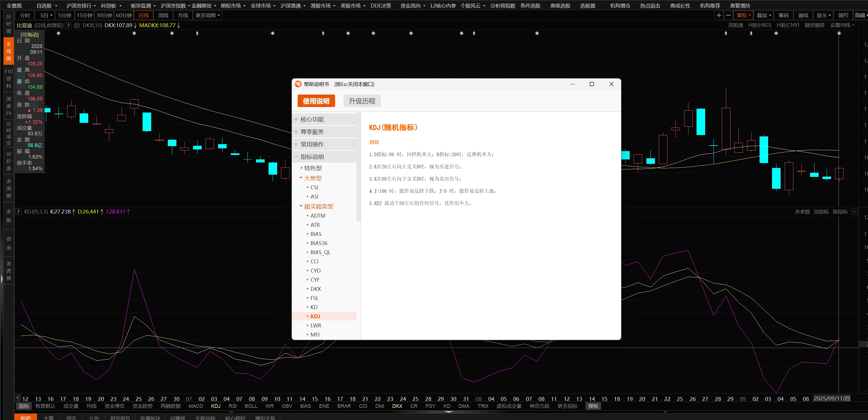Close the 帮助说明书 help window

click(611, 84)
